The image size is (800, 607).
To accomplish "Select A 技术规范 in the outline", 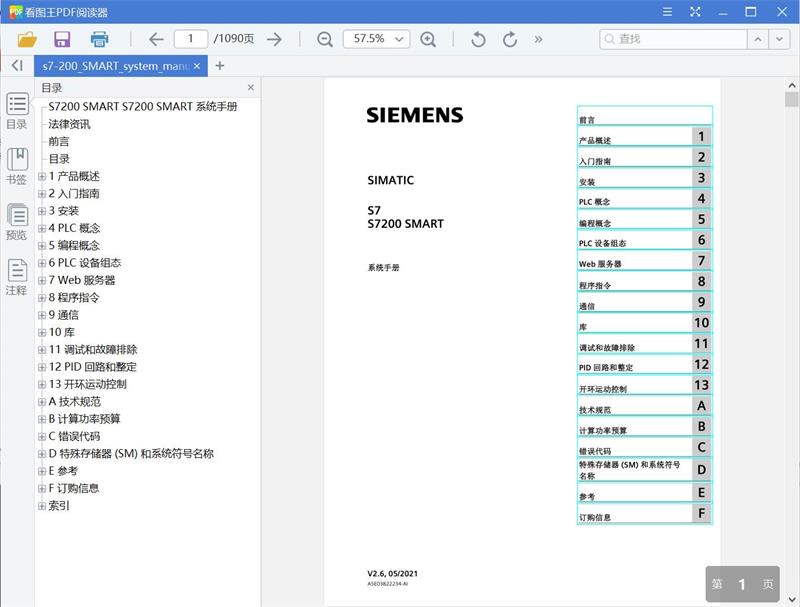I will coord(74,401).
